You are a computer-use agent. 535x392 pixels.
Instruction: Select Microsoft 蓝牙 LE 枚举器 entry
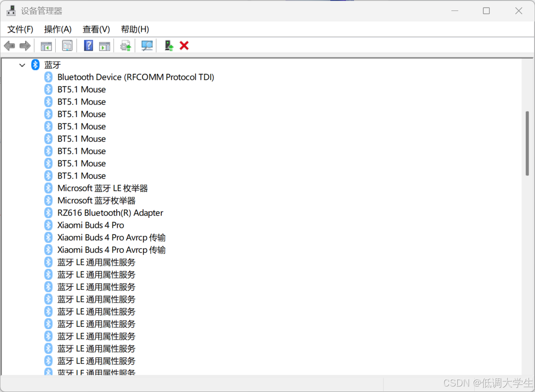[x=102, y=188]
